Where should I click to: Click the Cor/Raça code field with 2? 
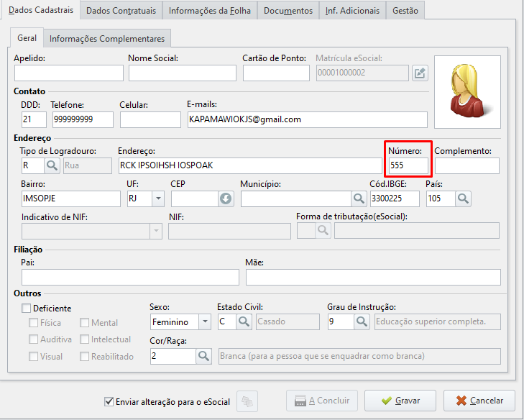coord(173,356)
